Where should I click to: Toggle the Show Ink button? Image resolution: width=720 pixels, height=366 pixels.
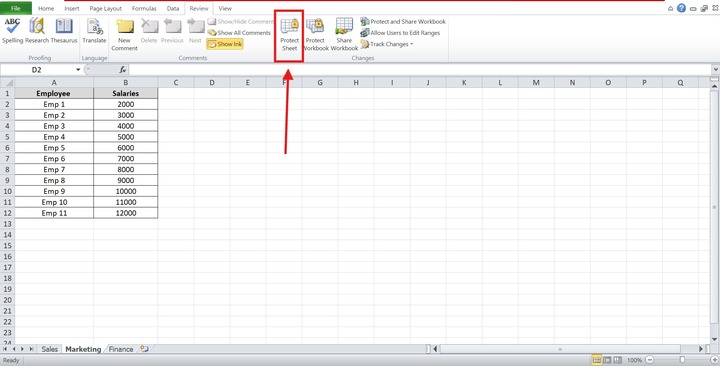[x=225, y=44]
